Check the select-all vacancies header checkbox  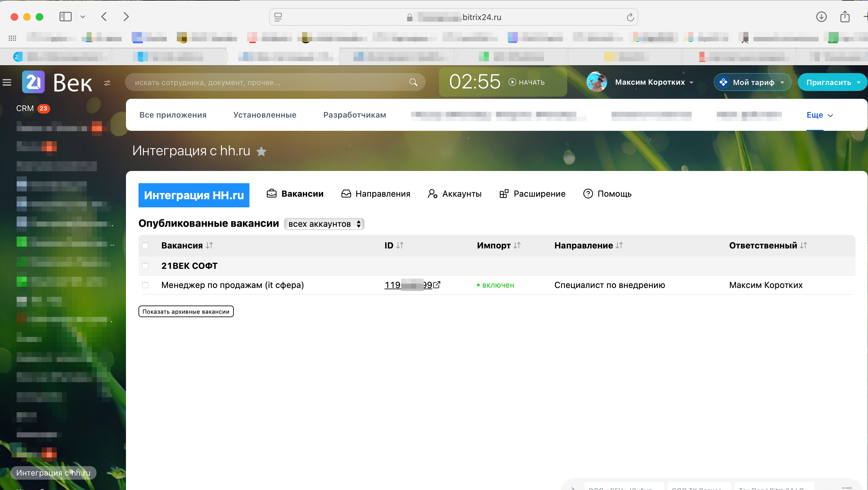tap(145, 245)
